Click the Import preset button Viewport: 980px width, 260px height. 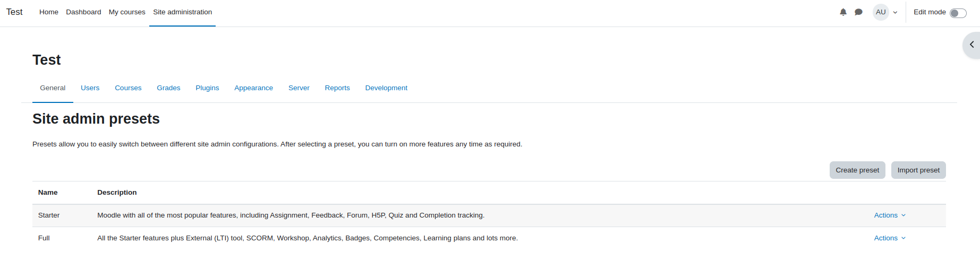click(918, 170)
